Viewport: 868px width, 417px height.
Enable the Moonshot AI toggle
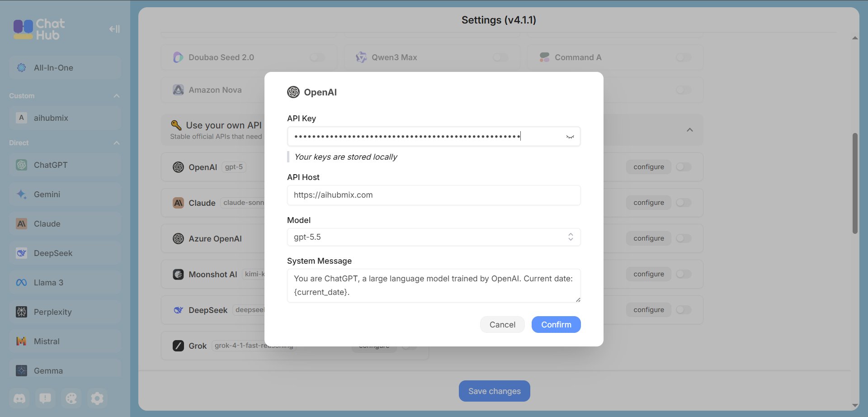coord(684,274)
